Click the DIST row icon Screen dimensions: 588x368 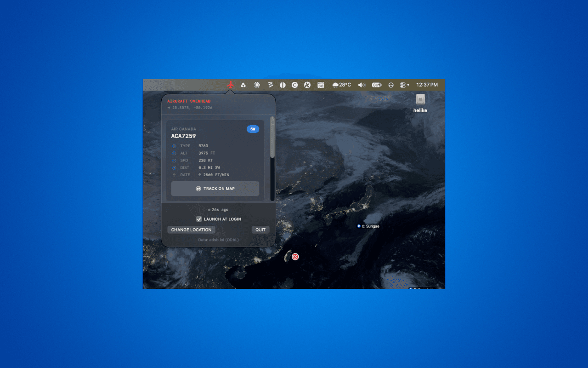[x=174, y=168]
